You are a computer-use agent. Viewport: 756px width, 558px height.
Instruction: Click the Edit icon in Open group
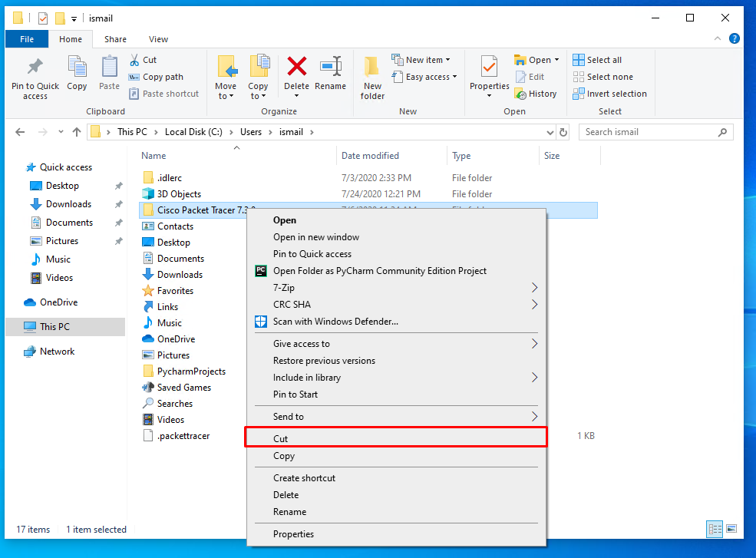520,77
